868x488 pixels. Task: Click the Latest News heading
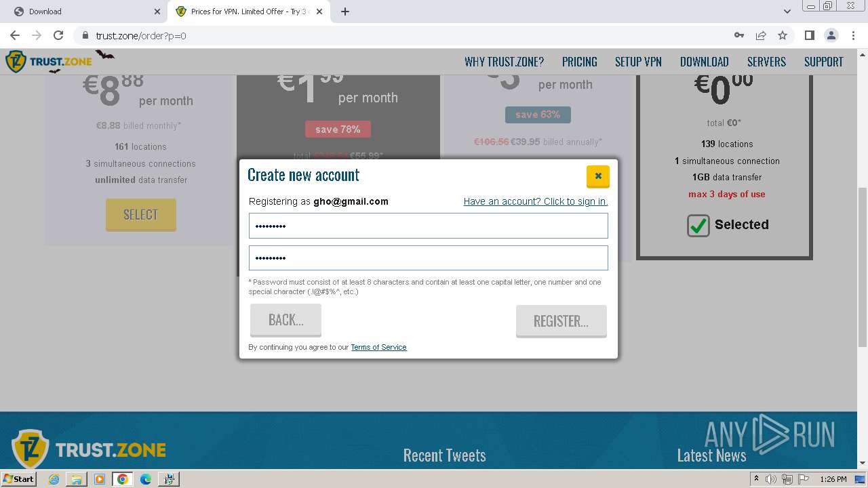coord(711,455)
